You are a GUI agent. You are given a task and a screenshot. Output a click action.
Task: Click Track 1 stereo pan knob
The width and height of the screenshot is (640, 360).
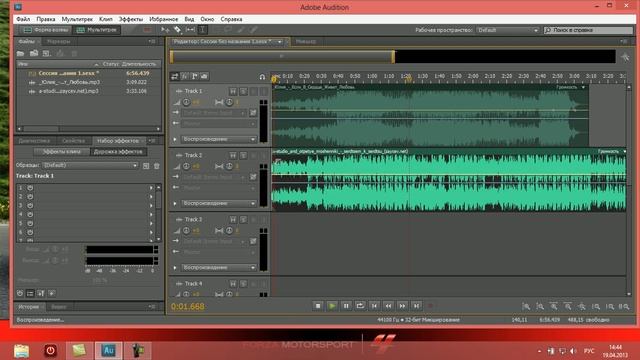pos(229,102)
